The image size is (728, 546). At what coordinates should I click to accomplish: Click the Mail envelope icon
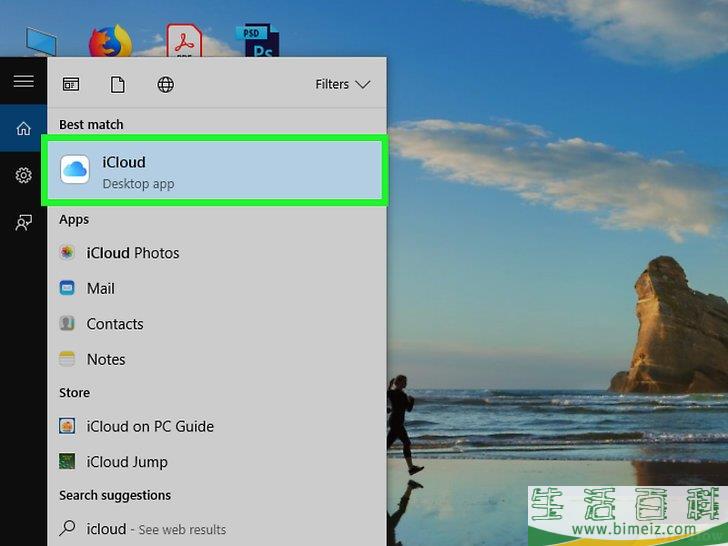67,288
